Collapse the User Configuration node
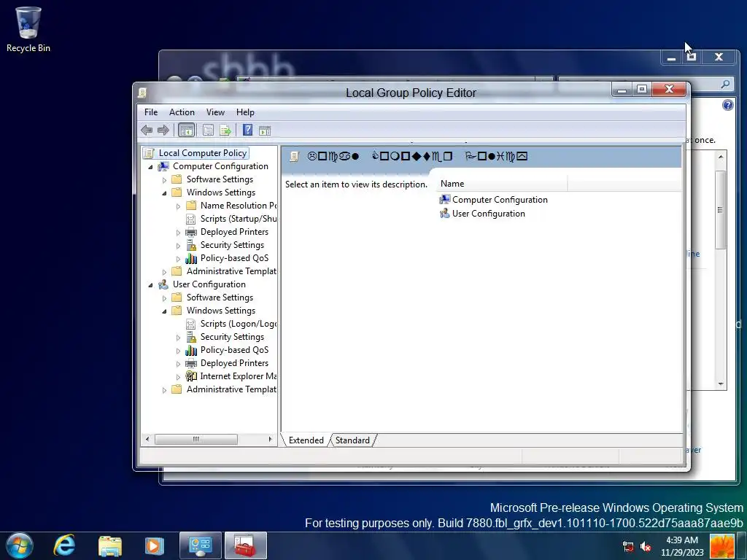 click(150, 285)
